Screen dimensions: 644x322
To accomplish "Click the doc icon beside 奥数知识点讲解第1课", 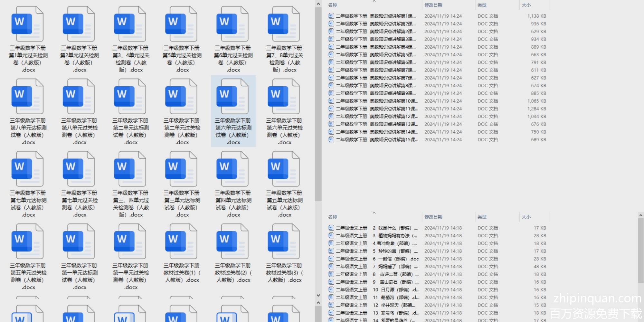I will pyautogui.click(x=331, y=16).
